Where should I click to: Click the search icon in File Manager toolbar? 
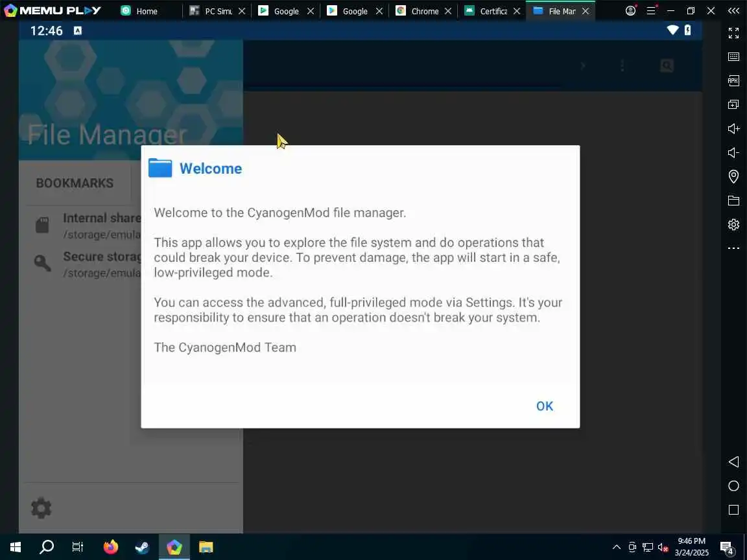(x=667, y=65)
